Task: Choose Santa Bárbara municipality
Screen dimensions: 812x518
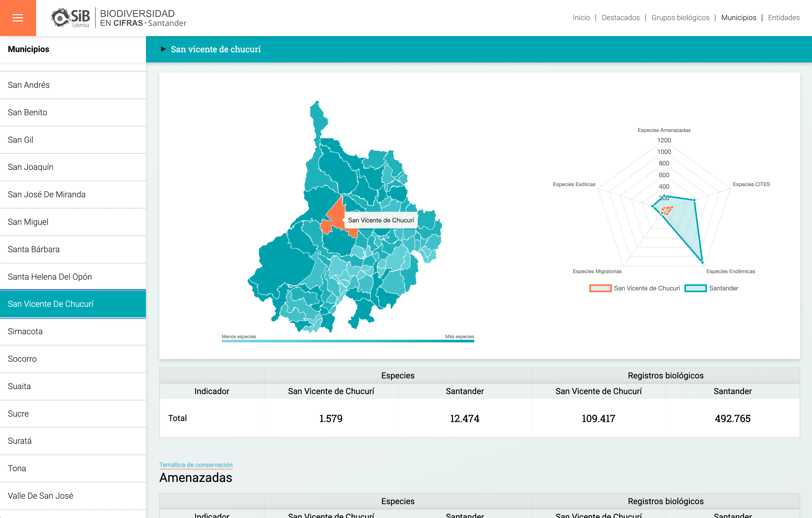Action: (73, 249)
